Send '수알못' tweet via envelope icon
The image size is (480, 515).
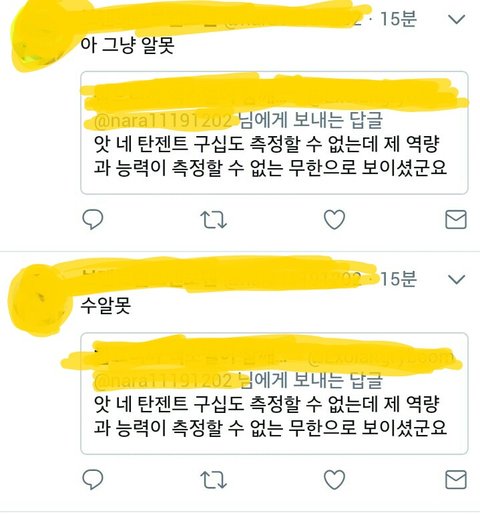(456, 479)
